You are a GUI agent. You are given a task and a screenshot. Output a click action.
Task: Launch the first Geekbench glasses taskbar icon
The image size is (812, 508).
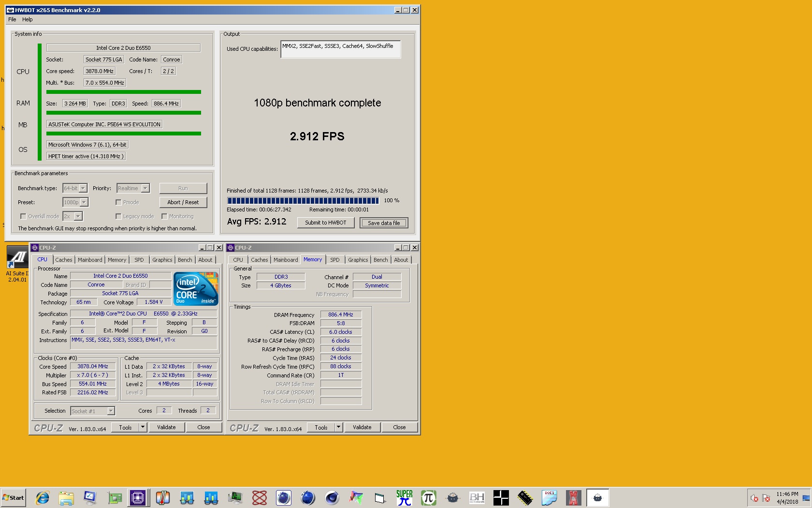187,497
